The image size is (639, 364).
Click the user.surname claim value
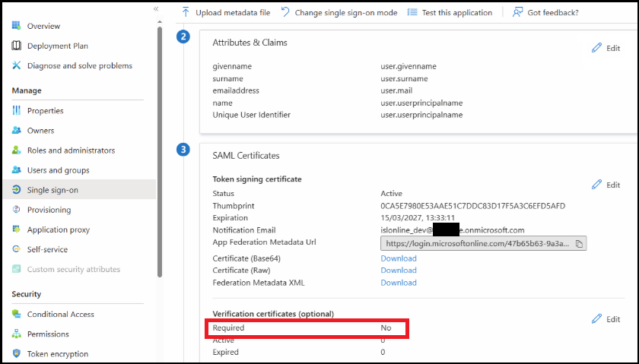point(404,78)
